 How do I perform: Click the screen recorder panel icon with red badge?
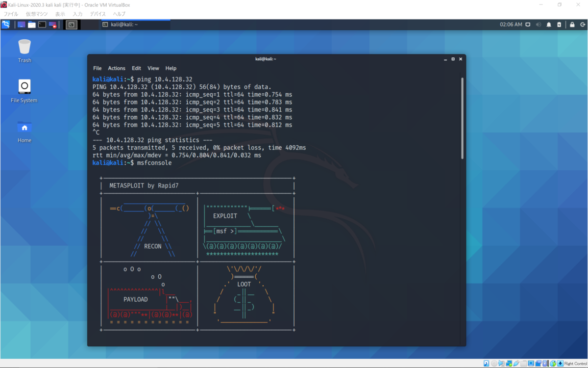[53, 25]
